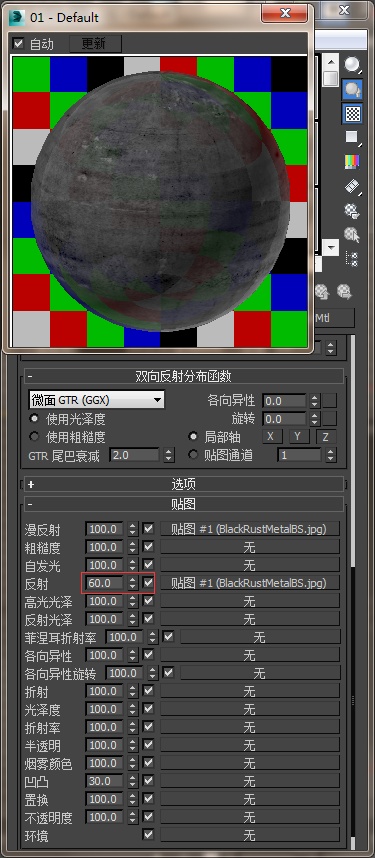The height and width of the screenshot is (858, 375).
Task: Toggle the 不透明度 map checkbox
Action: click(x=148, y=817)
